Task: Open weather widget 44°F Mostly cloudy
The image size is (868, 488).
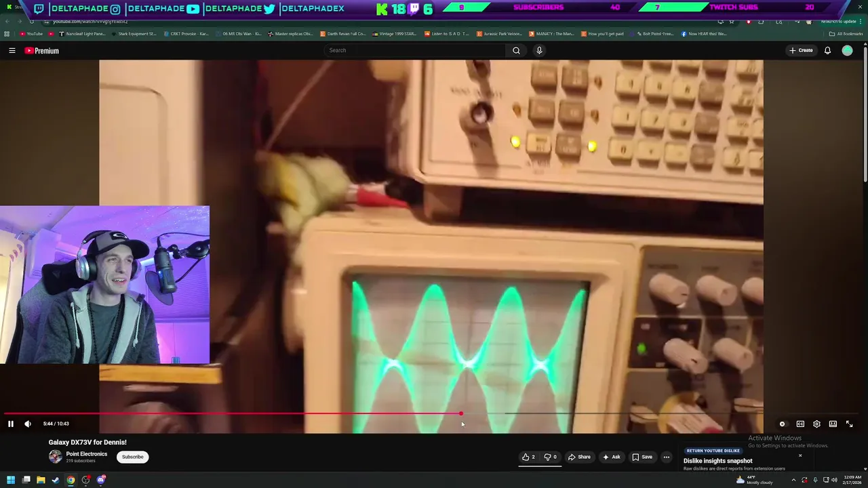Action: (x=754, y=480)
